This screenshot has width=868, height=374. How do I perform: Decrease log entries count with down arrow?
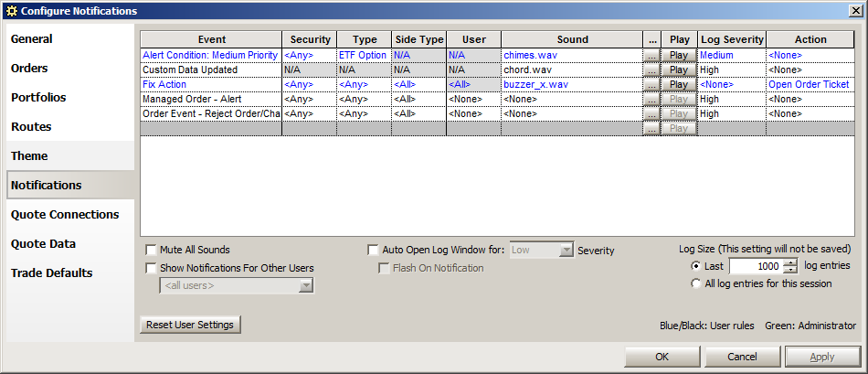(x=791, y=270)
